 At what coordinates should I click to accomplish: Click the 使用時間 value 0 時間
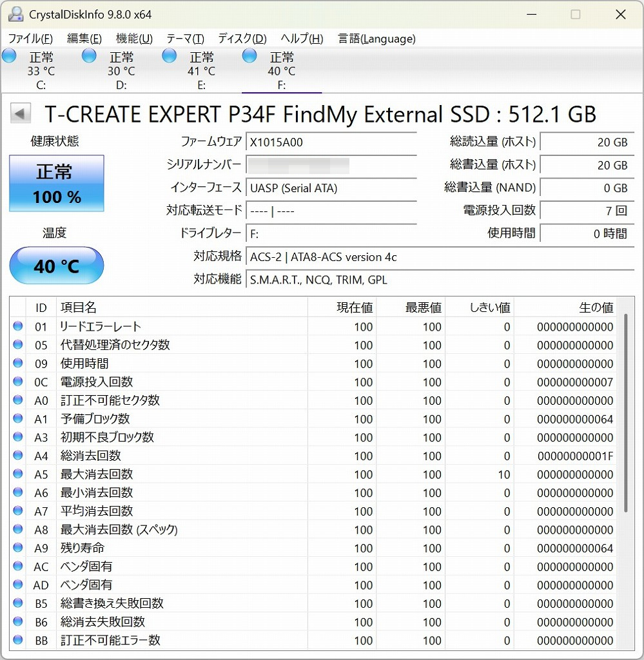587,233
